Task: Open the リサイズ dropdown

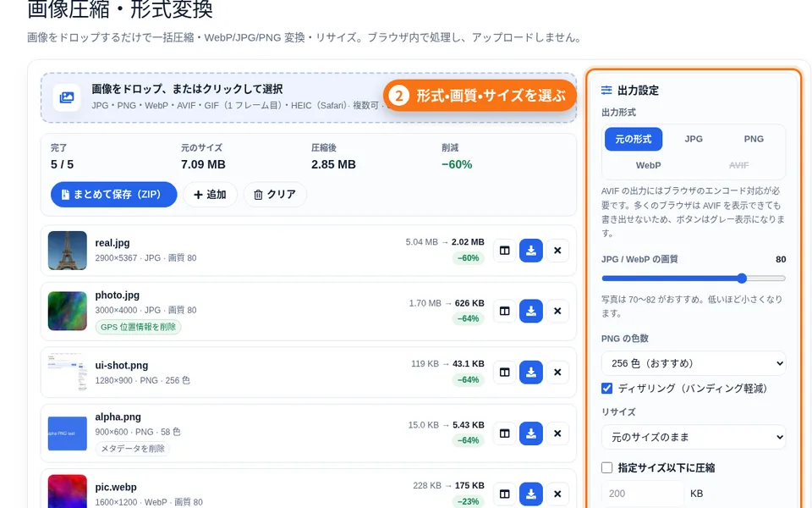Action: [694, 437]
